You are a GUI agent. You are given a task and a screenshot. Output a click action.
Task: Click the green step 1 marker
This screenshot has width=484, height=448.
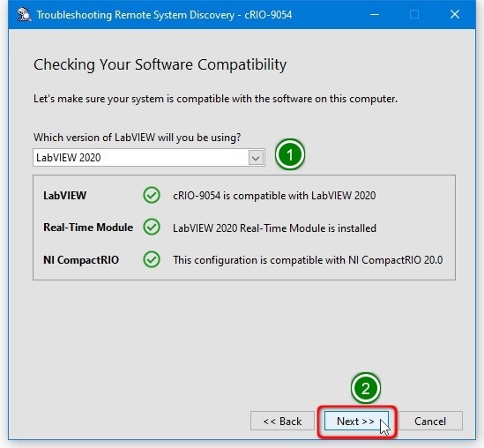290,154
